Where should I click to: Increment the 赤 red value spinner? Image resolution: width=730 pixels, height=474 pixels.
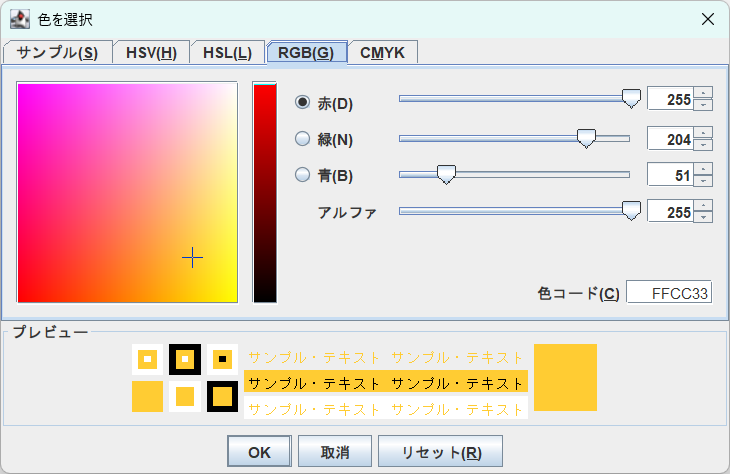coord(703,93)
